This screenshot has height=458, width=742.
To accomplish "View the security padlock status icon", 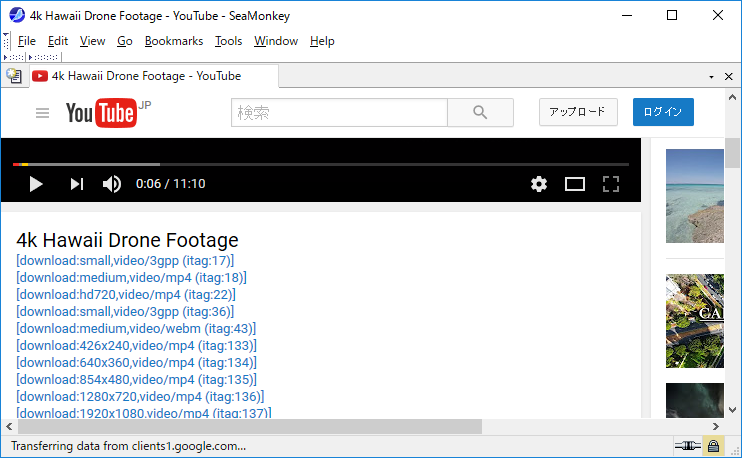I will coord(714,446).
